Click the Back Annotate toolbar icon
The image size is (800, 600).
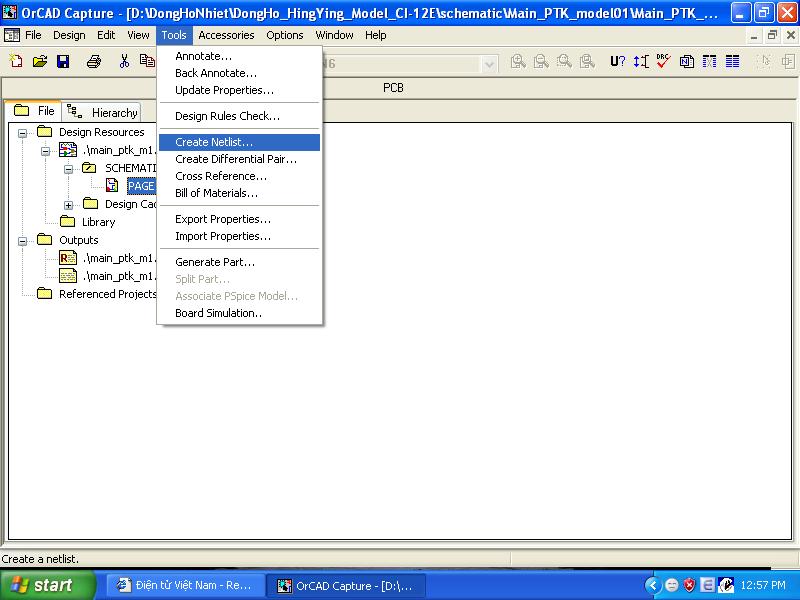(x=641, y=62)
